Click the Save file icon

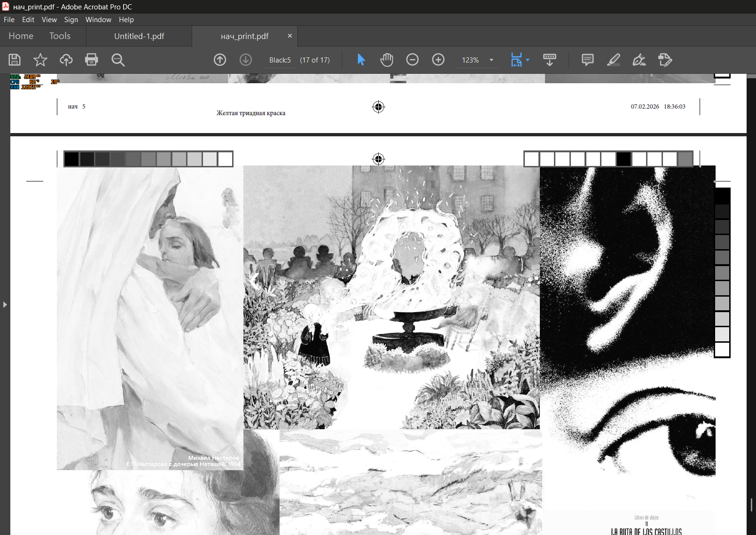pyautogui.click(x=15, y=60)
